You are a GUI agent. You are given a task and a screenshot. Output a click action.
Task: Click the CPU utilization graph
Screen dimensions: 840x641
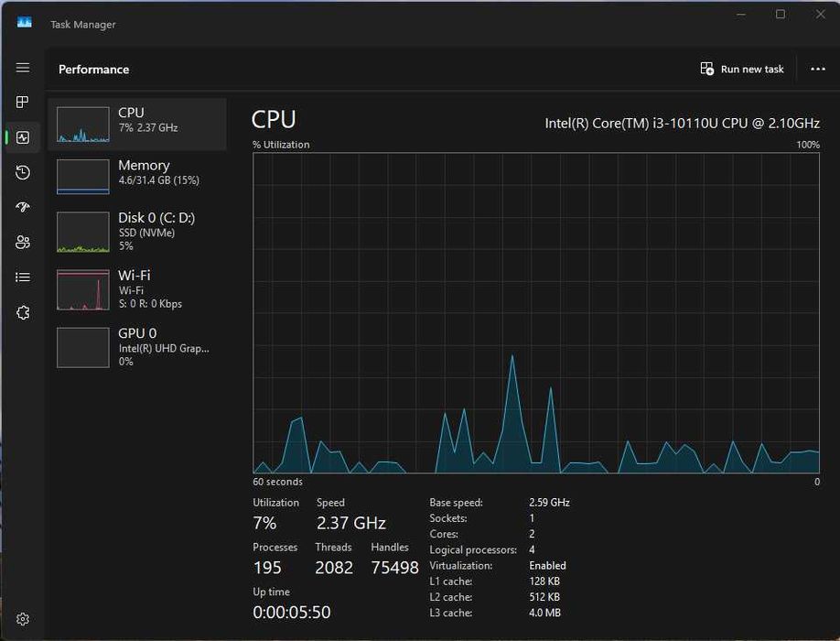click(536, 312)
